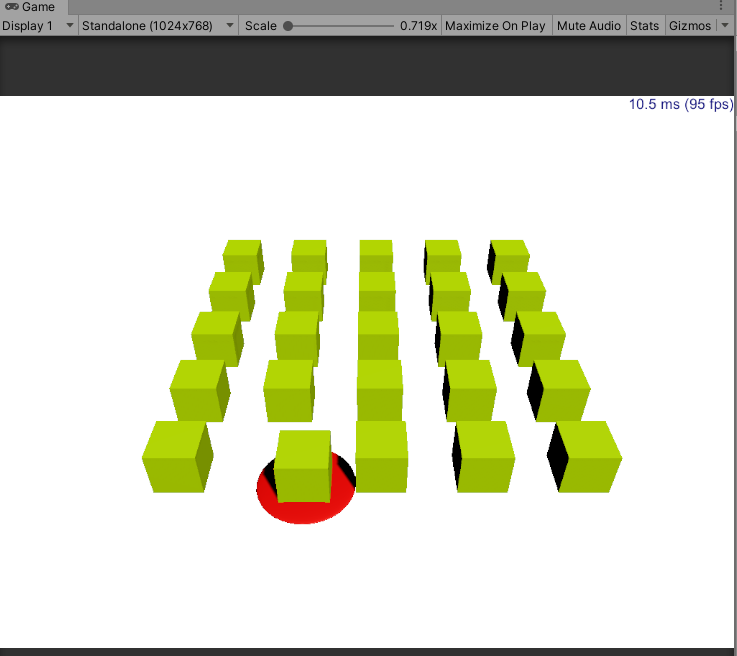Click the fps counter text
Image resolution: width=737 pixels, height=656 pixels.
pyautogui.click(x=681, y=104)
